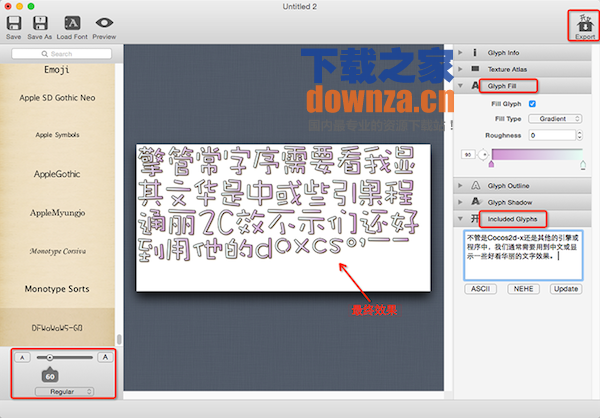Expand the Glyph Outline section triangle
The height and width of the screenshot is (418, 600).
click(x=460, y=186)
